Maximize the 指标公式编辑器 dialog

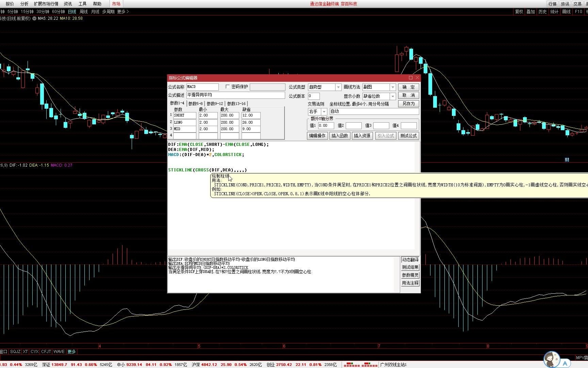coord(411,78)
